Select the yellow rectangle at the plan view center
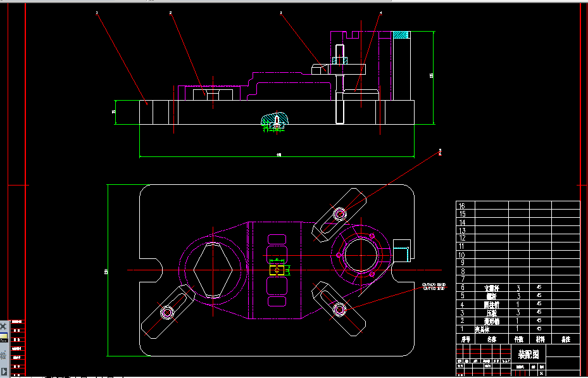This screenshot has width=588, height=378. pyautogui.click(x=277, y=270)
